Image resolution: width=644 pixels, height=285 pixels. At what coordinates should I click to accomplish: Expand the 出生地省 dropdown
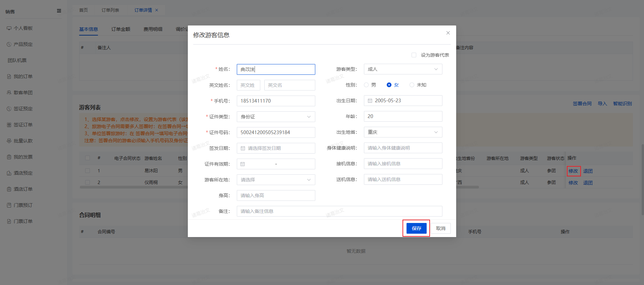(x=403, y=132)
